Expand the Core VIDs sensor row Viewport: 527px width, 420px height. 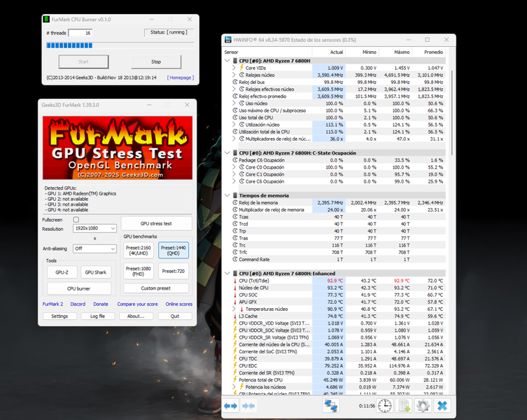(234, 67)
